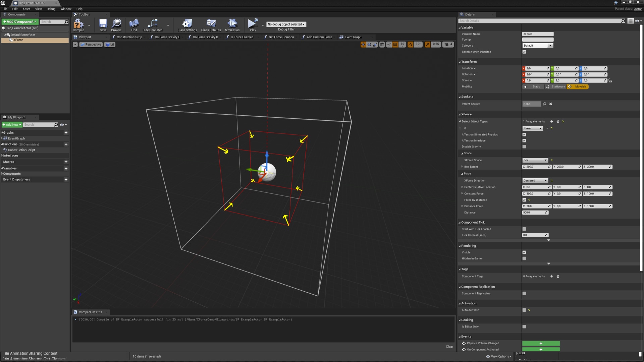Open Class Defaults from toolbar

(x=211, y=24)
